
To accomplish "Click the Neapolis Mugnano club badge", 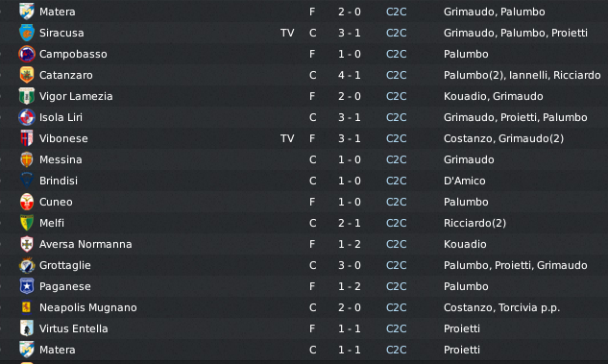I will [27, 307].
